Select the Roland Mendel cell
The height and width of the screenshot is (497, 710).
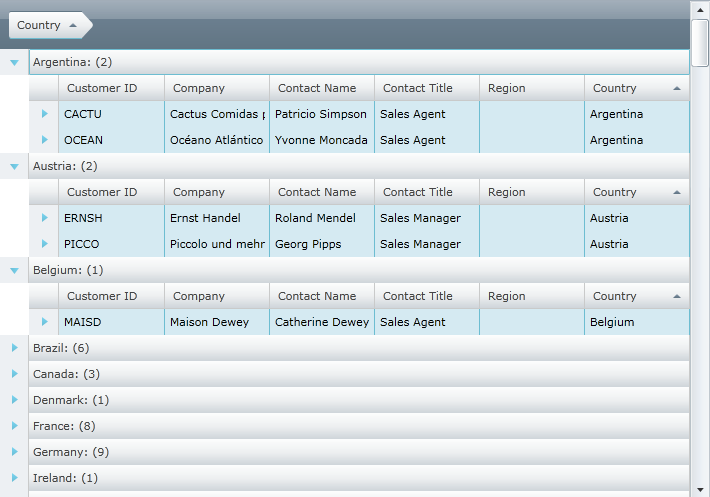point(322,218)
